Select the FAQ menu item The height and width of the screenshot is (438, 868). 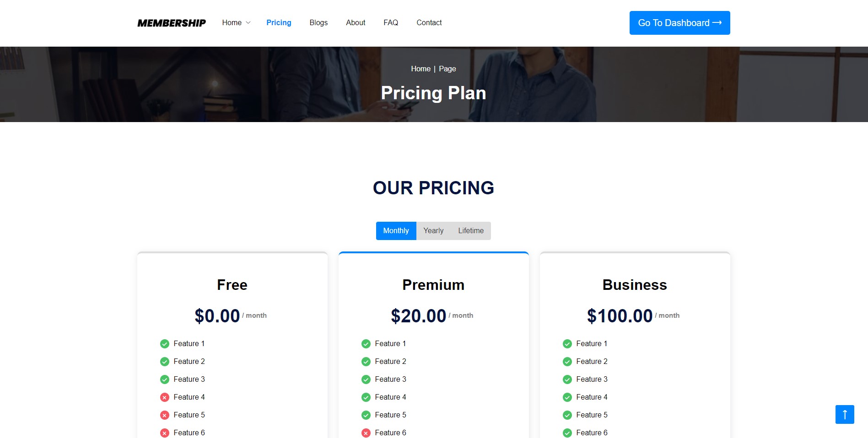(x=391, y=22)
